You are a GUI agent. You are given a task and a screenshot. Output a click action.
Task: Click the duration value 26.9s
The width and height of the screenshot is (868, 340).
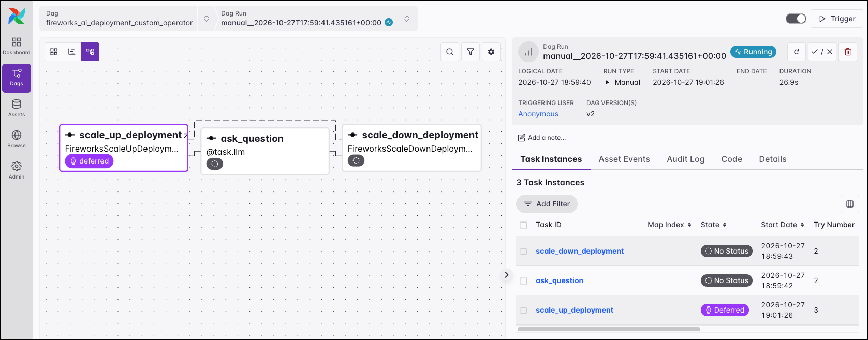[789, 82]
